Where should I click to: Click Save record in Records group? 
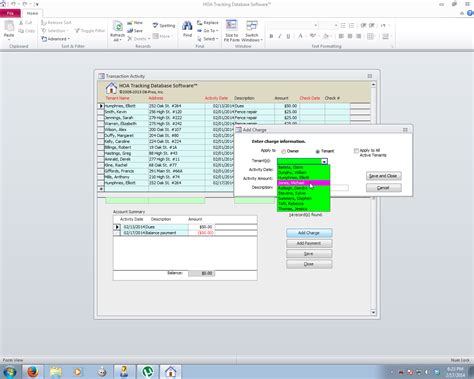[x=135, y=31]
